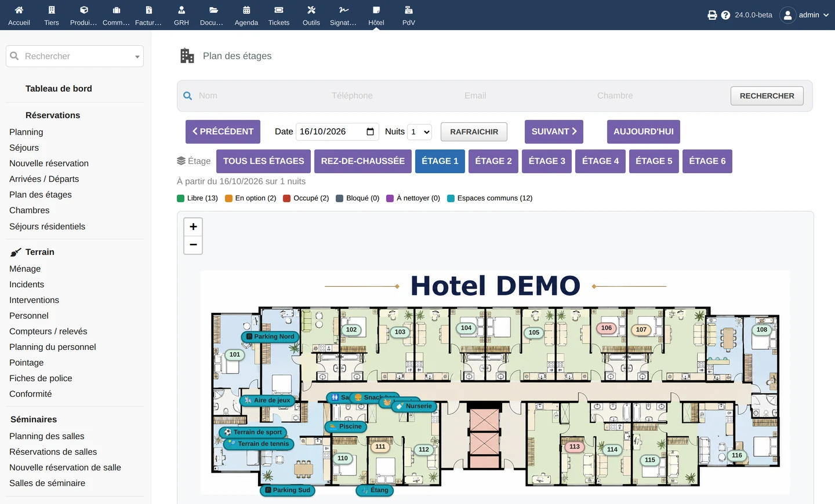The image size is (835, 504).
Task: Open Arrivées / Départs in sidebar
Action: click(44, 179)
